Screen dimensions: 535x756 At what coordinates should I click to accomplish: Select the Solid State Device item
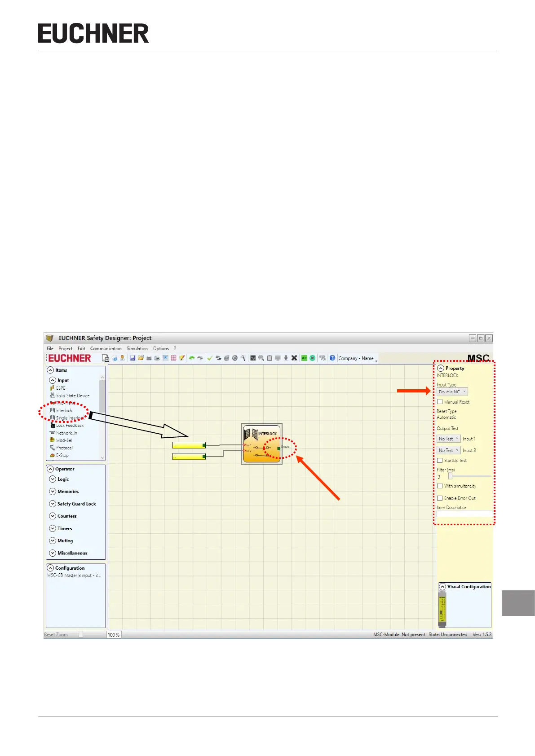point(70,396)
